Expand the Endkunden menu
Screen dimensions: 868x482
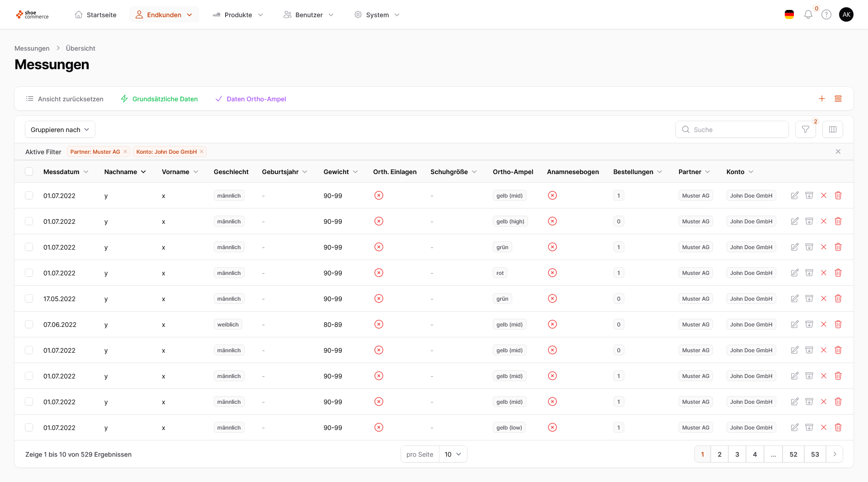click(x=164, y=15)
